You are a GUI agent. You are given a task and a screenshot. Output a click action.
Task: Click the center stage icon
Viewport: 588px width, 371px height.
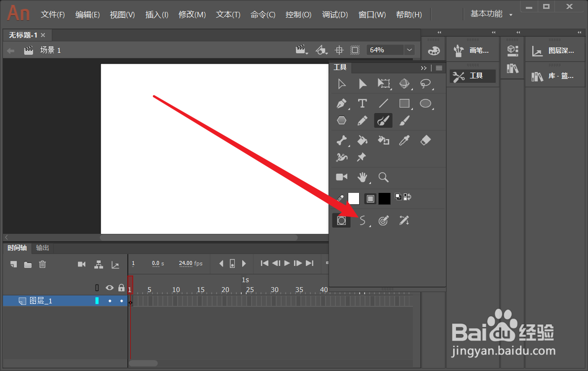(x=339, y=50)
